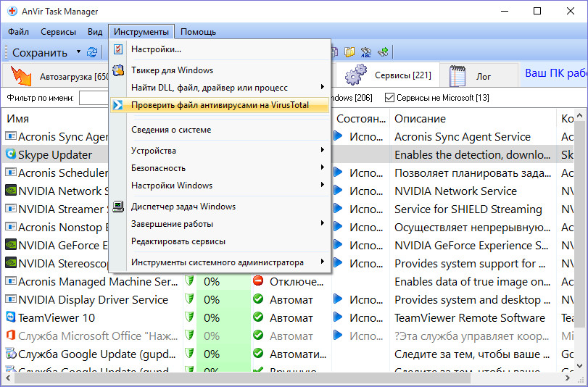Click the horizontal scrollbar right arrow
This screenshot has height=387, width=588.
point(568,378)
